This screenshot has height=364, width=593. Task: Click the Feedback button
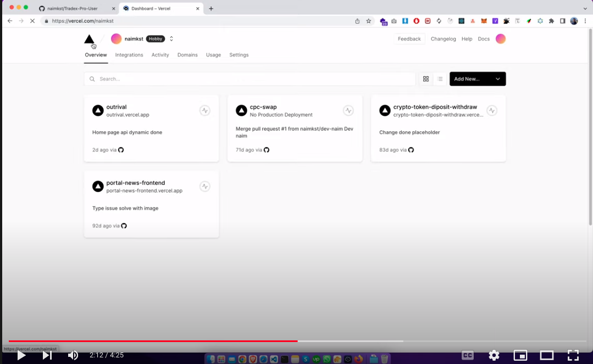[x=409, y=39]
